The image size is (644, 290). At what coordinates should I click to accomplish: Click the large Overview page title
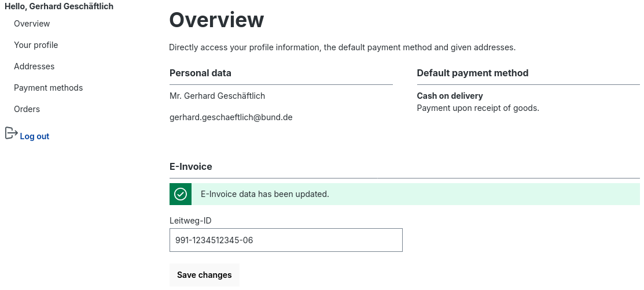[x=216, y=20]
